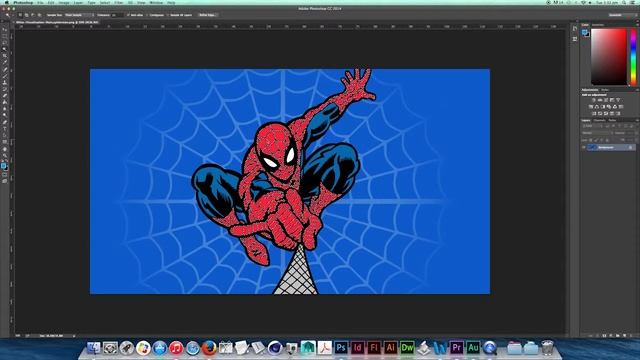Select the Rectangular Marquee tool
Image resolution: width=640 pixels, height=360 pixels.
pyautogui.click(x=4, y=36)
